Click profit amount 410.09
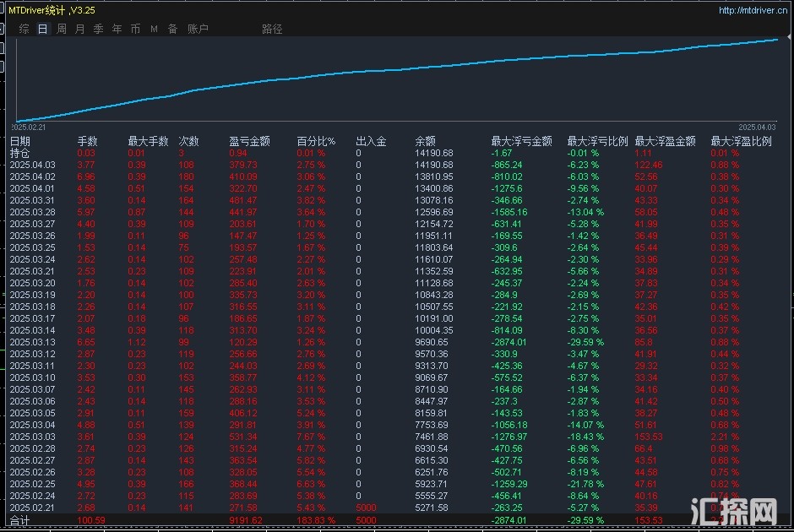This screenshot has width=794, height=532. click(x=243, y=176)
